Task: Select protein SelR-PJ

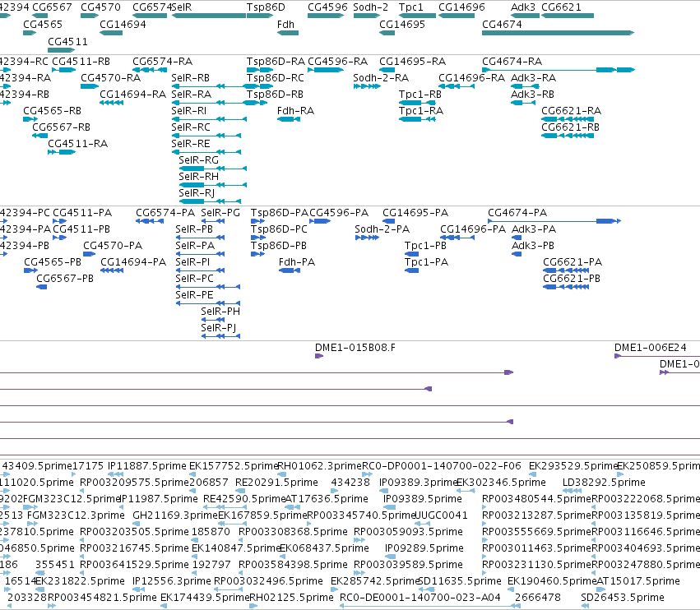Action: point(220,336)
